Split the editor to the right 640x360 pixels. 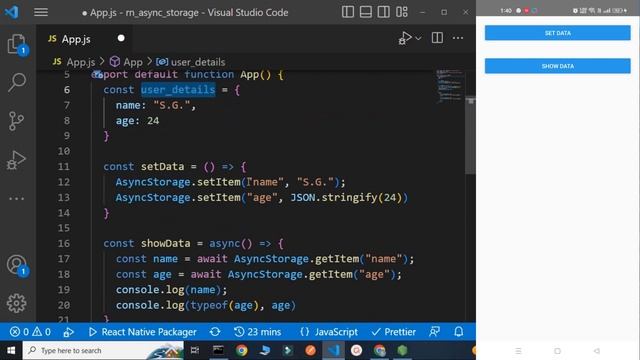[x=437, y=38]
